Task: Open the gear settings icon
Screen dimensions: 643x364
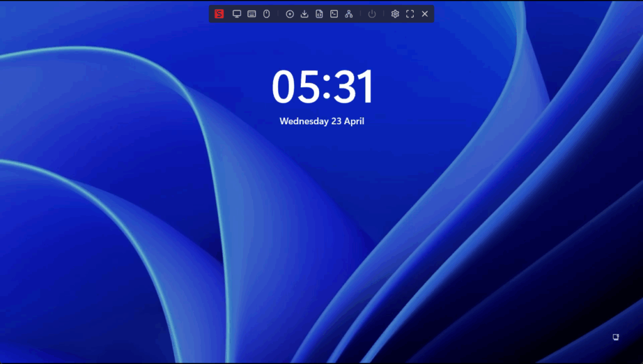Action: pos(395,14)
